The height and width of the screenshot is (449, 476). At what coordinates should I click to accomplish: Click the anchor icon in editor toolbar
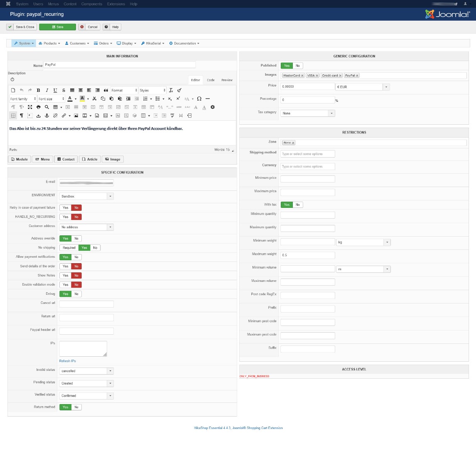tap(47, 116)
